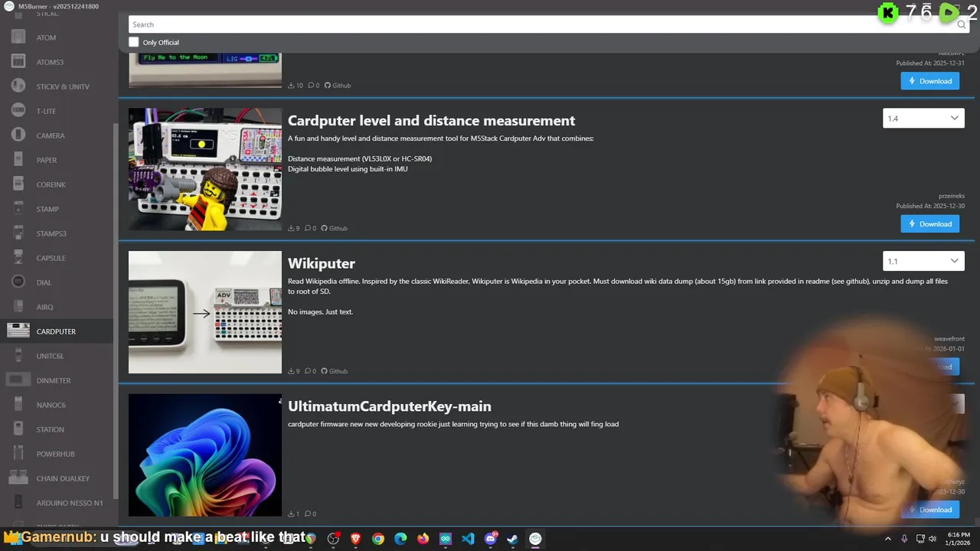
Task: Select the CARDPUTER category in sidebar
Action: click(57, 331)
